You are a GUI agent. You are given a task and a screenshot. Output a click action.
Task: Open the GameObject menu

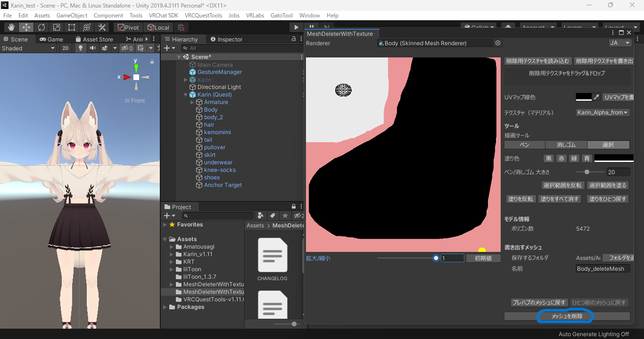click(x=72, y=15)
